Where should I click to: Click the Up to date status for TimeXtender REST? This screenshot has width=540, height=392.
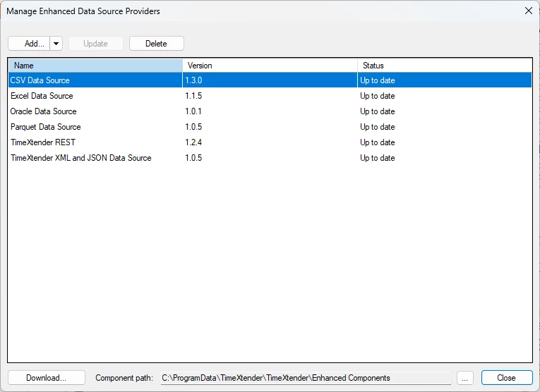pos(378,142)
